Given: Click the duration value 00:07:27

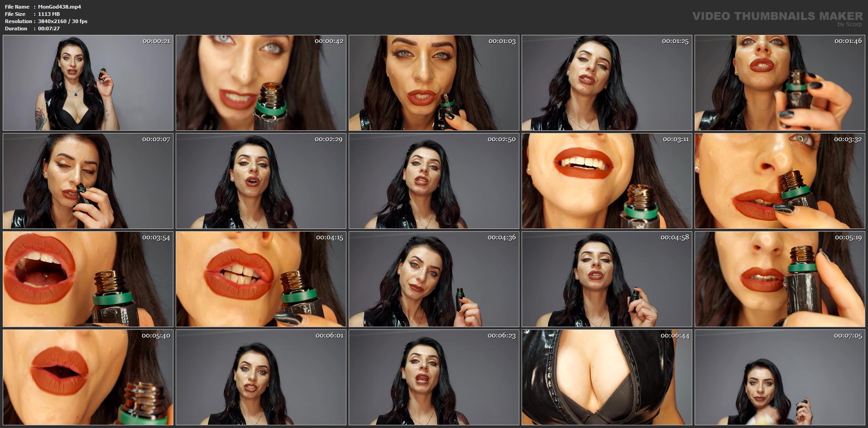Looking at the screenshot, I should [x=49, y=29].
